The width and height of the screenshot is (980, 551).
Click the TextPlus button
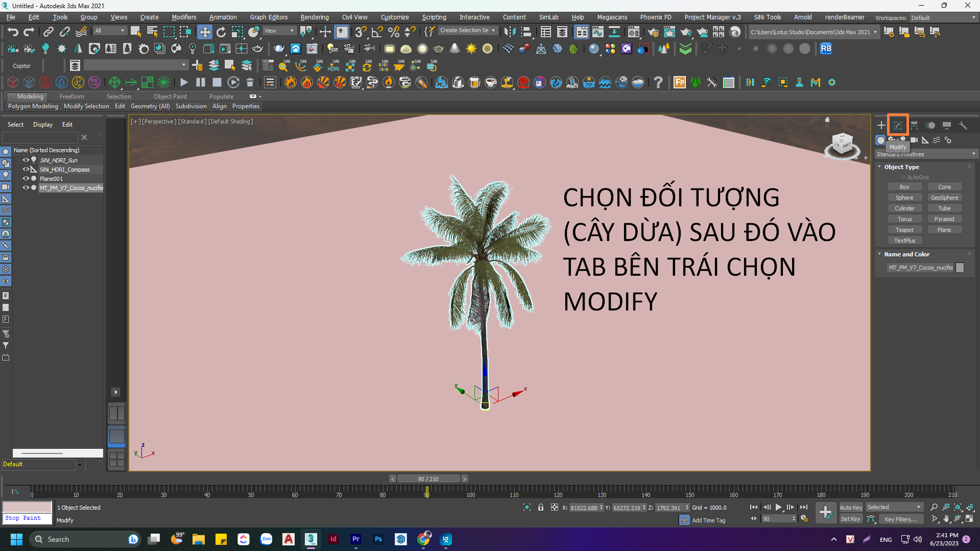(x=904, y=241)
